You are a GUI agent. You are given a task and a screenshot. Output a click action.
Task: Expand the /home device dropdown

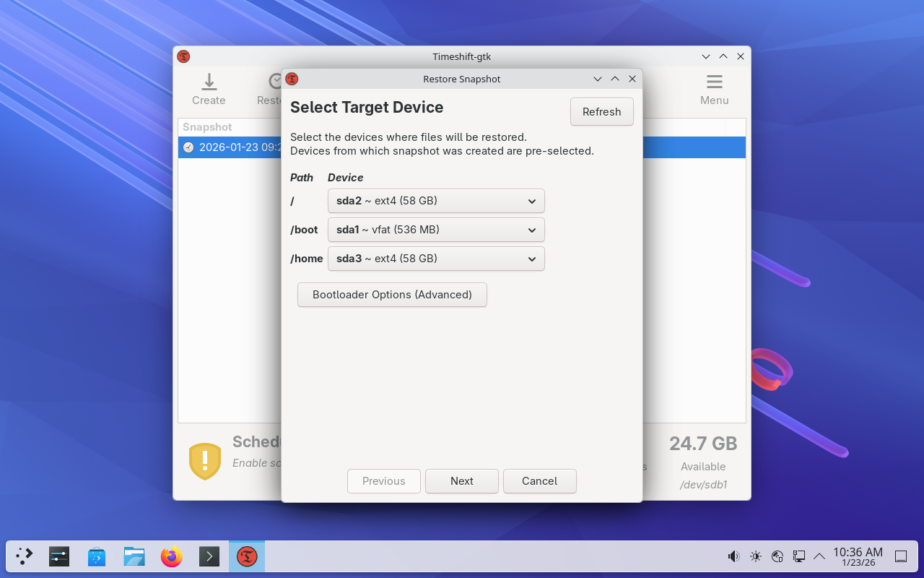(436, 259)
